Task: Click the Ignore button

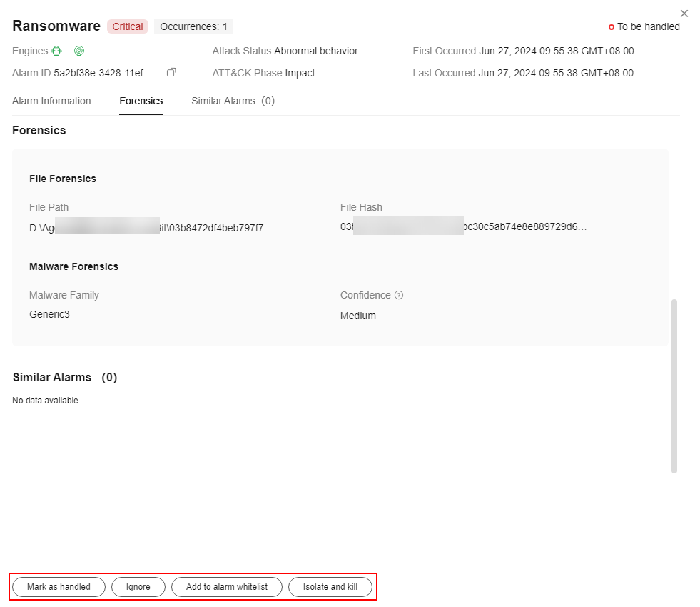Action: click(138, 587)
